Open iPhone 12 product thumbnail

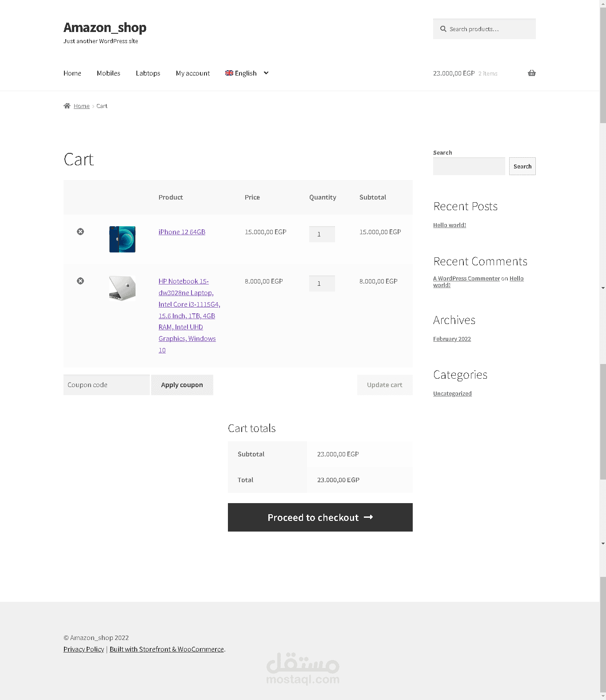coord(122,239)
